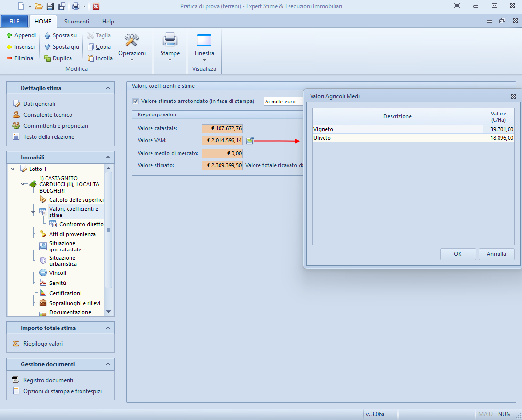Click the Appendi green plus icon
The height and width of the screenshot is (420, 522).
pos(9,35)
